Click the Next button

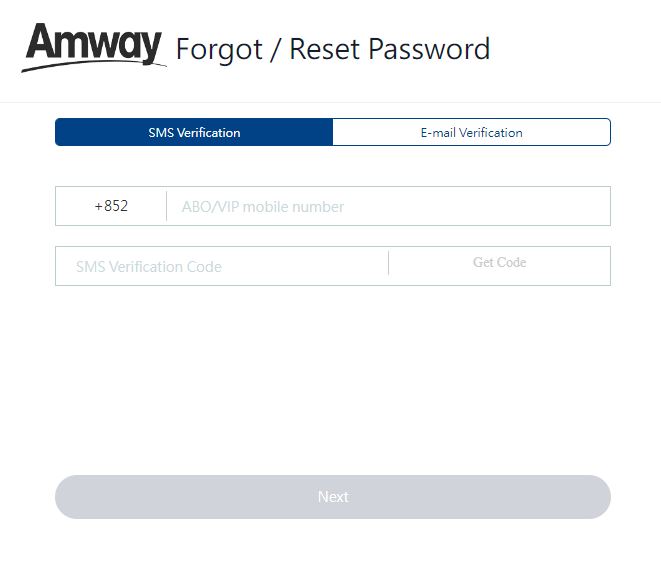pyautogui.click(x=333, y=497)
